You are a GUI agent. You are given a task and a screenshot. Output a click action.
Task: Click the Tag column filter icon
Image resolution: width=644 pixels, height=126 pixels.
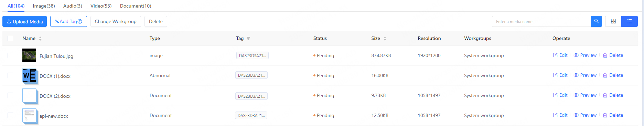[248, 39]
